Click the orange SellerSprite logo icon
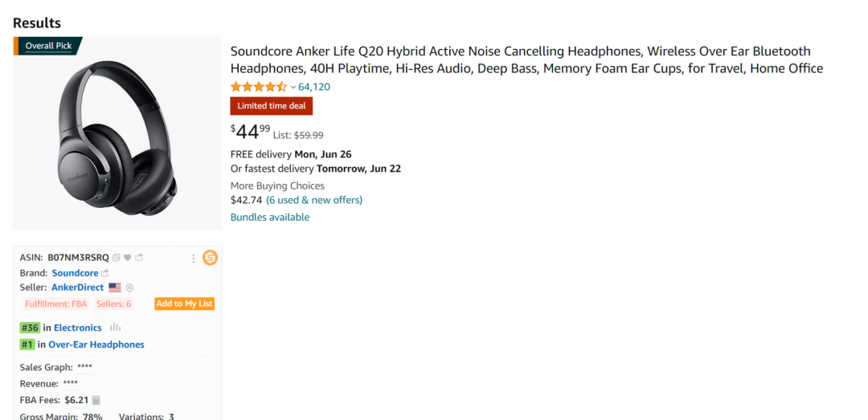The image size is (868, 420). click(x=210, y=258)
